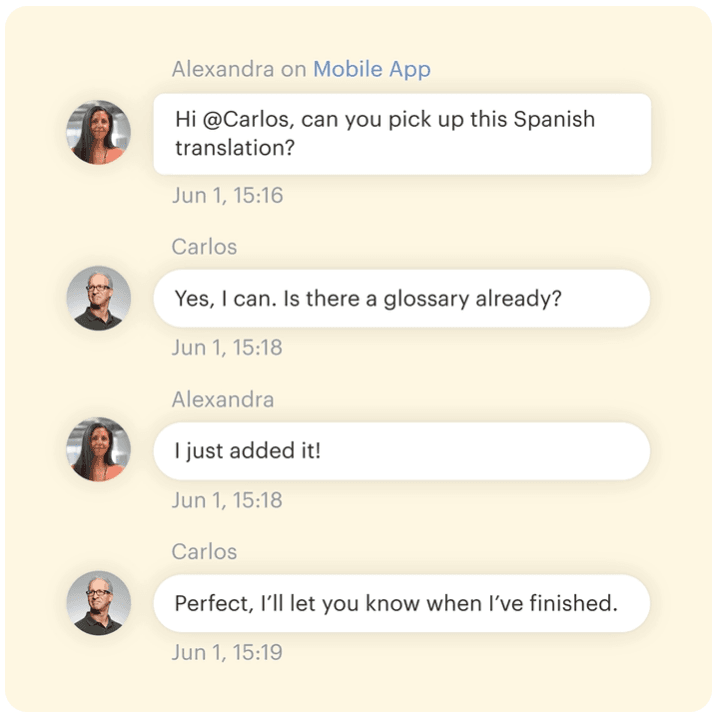Click the timestamp below 'I just added it!'
Image resolution: width=721 pixels, height=713 pixels.
pyautogui.click(x=227, y=500)
